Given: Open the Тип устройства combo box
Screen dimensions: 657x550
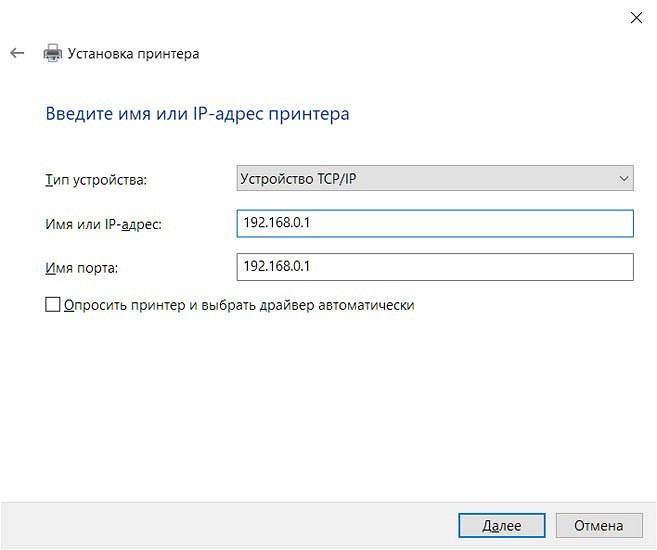Looking at the screenshot, I should click(434, 178).
